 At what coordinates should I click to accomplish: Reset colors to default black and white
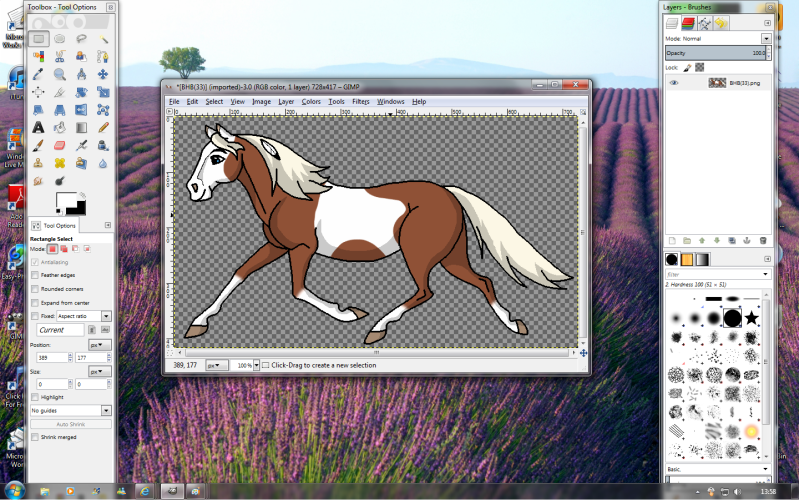[x=59, y=211]
